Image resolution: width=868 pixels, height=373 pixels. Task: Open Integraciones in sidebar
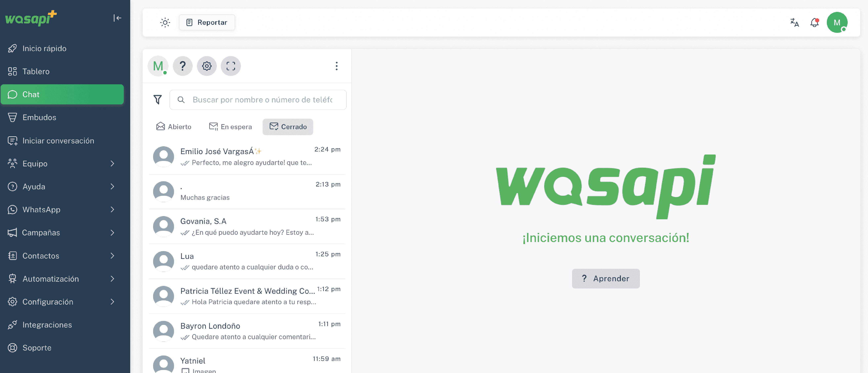tap(62, 325)
